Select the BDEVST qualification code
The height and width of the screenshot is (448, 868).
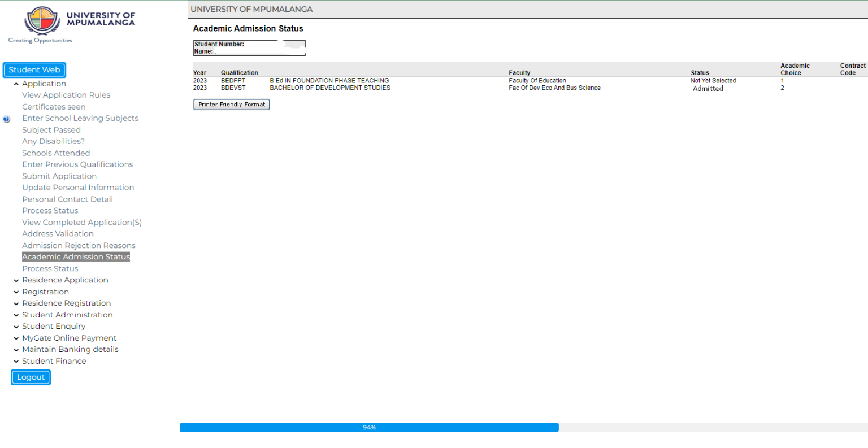coord(233,88)
